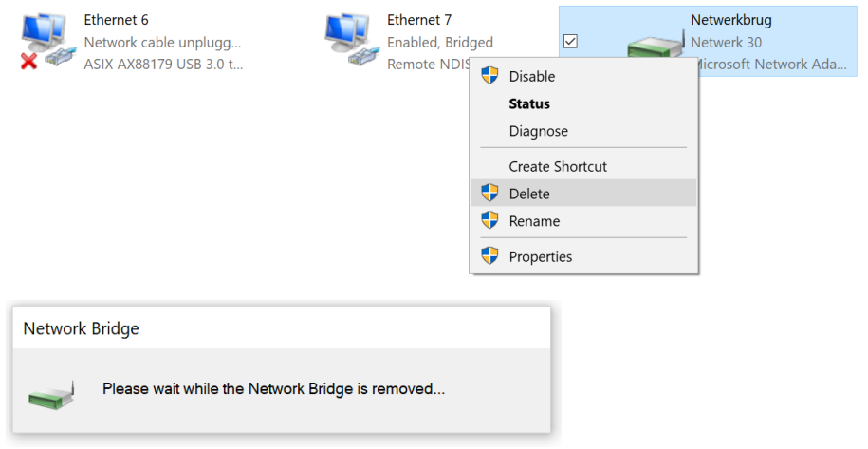Select Diagnose in the context menu
Screen dimensions: 868x449
pos(538,131)
